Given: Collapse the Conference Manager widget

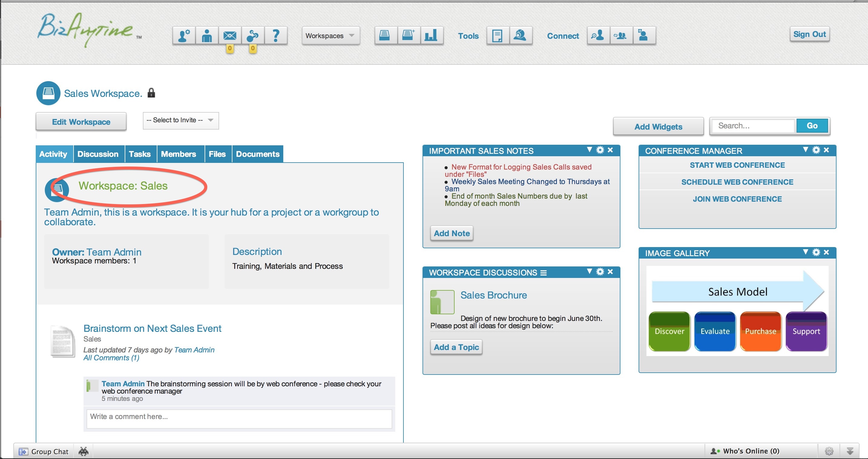Looking at the screenshot, I should pyautogui.click(x=805, y=150).
